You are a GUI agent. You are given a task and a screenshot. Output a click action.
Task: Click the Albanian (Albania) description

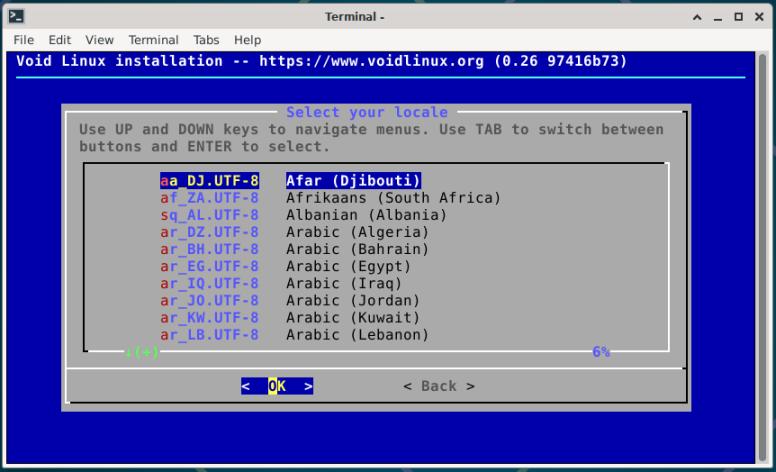pos(366,215)
